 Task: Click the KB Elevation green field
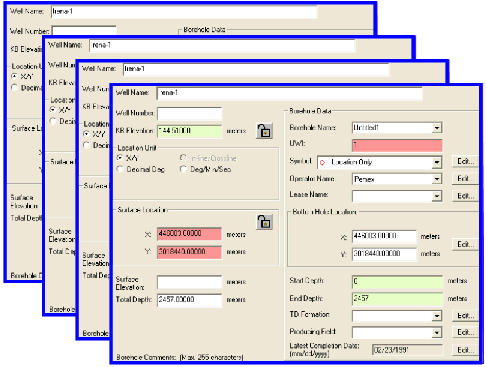point(189,131)
